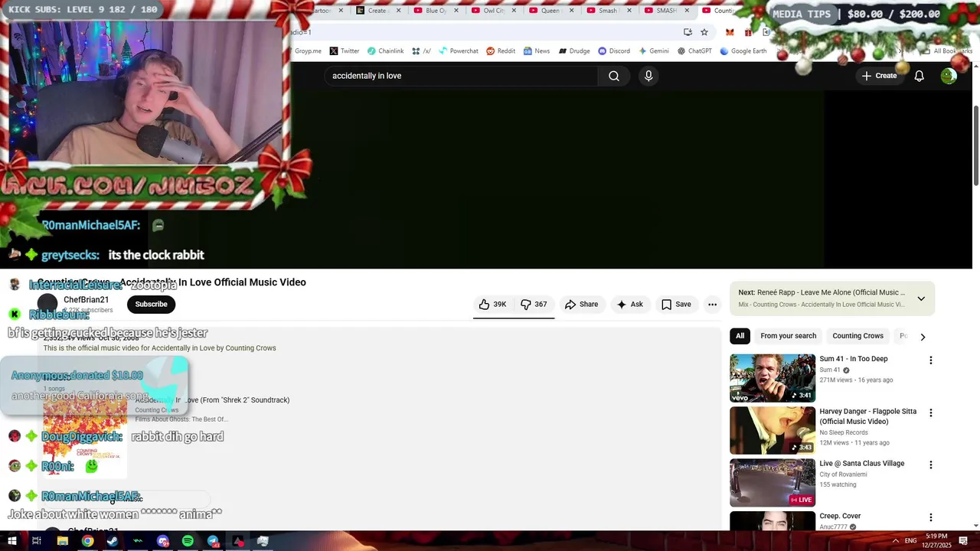The height and width of the screenshot is (551, 980).
Task: Open Harvey Danger Flagpole Sitta thumbnail
Action: (773, 430)
